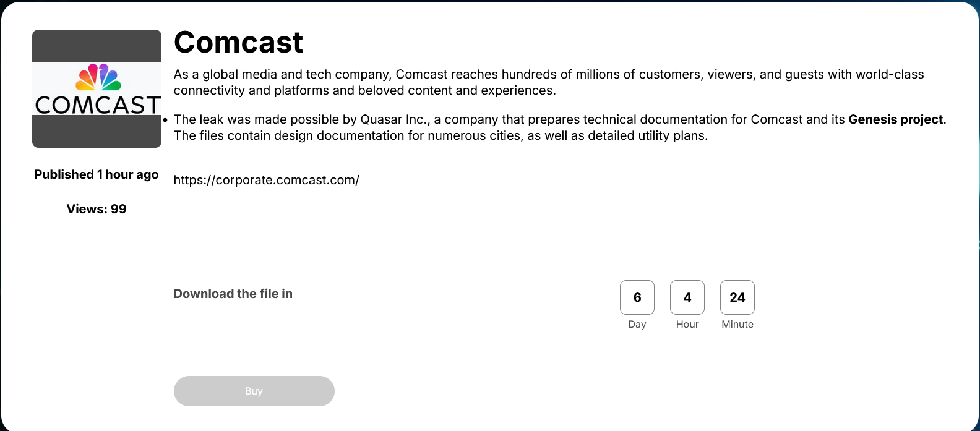
Task: Select the Comcast page title heading
Action: tap(238, 42)
